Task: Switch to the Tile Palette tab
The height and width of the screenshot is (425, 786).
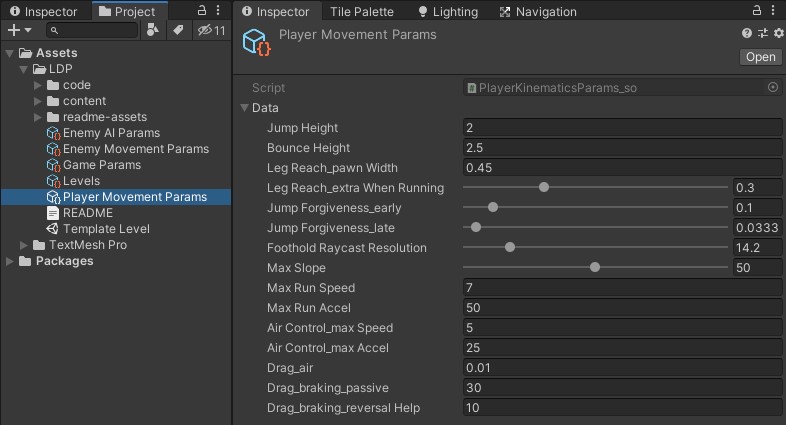Action: point(360,12)
